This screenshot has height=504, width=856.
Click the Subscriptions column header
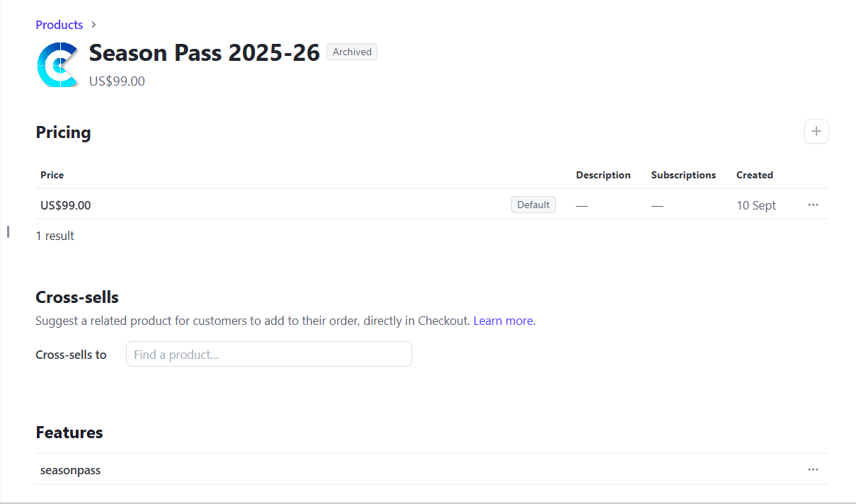pos(683,175)
